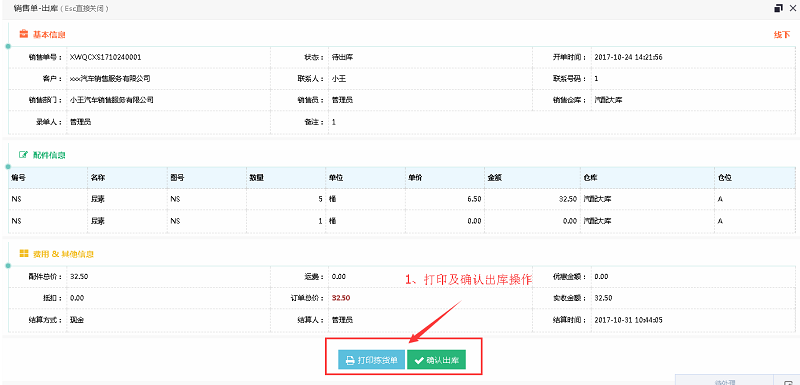Click the 单位 column header

point(336,177)
